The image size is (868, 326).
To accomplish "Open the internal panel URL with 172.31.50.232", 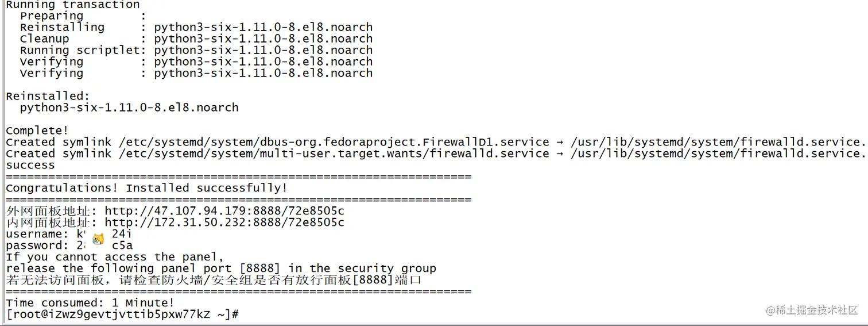I will pos(224,223).
